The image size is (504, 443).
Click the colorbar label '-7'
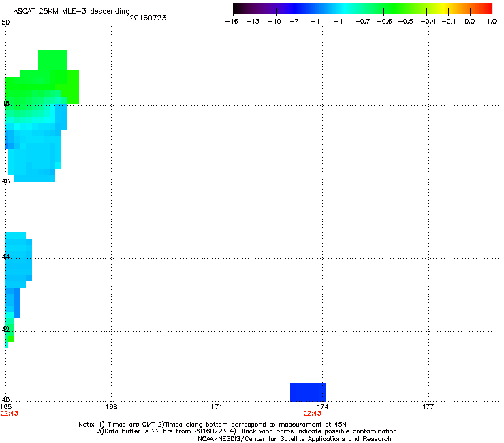[294, 22]
